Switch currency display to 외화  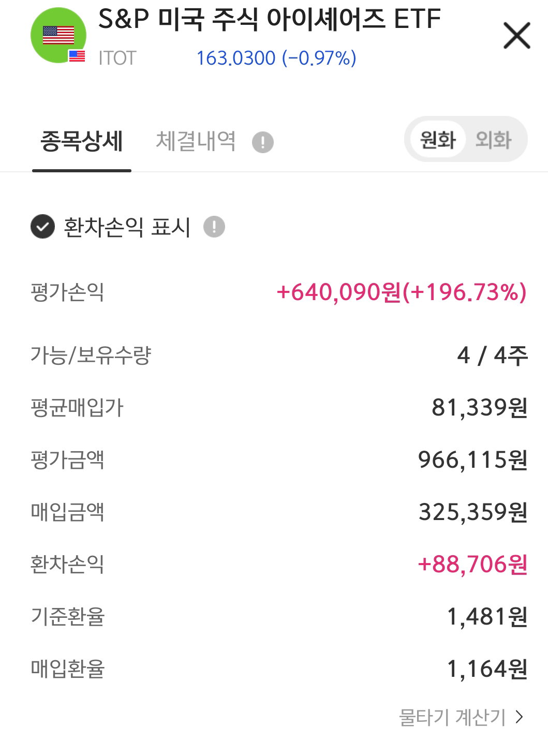(x=493, y=140)
